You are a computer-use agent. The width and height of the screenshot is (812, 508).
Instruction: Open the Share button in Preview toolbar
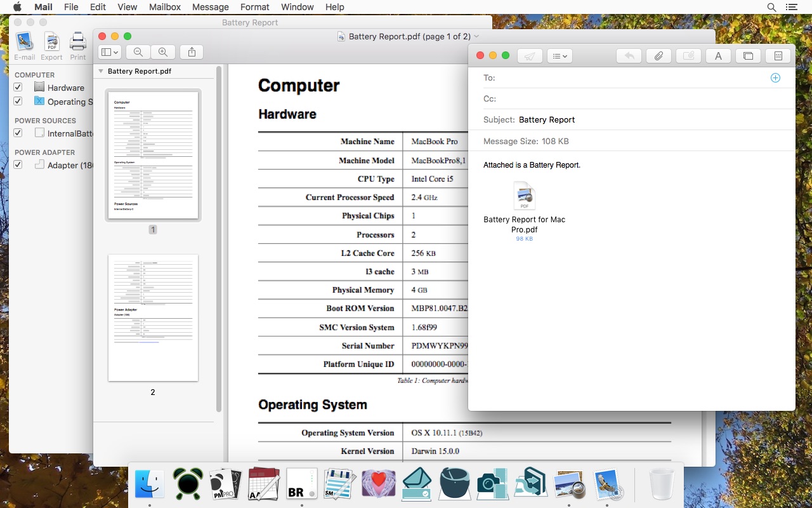(192, 53)
